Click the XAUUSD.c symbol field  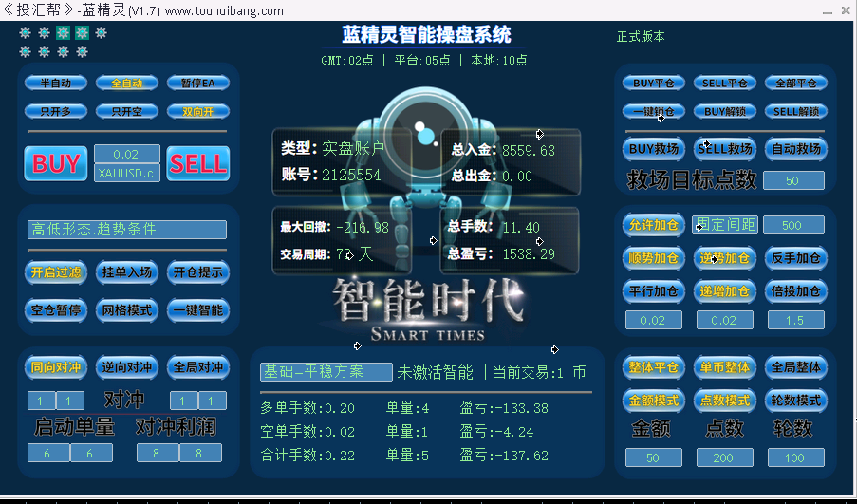(x=127, y=174)
